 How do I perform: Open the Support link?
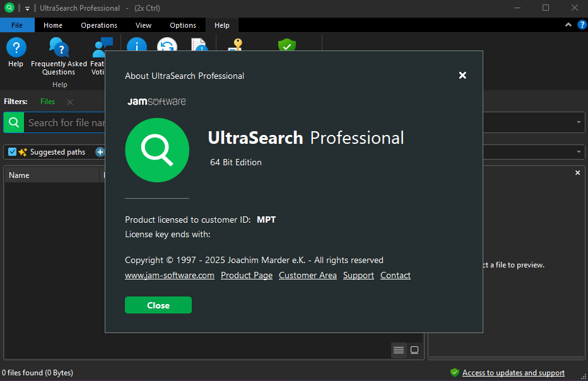click(x=358, y=275)
